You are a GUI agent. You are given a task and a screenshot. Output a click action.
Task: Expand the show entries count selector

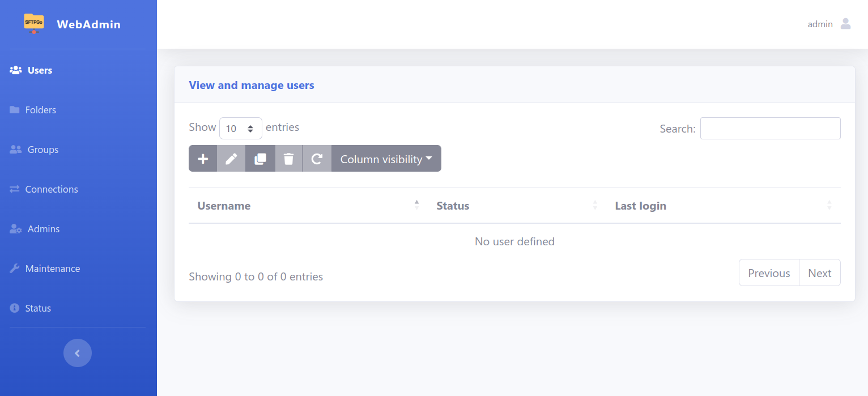(240, 128)
